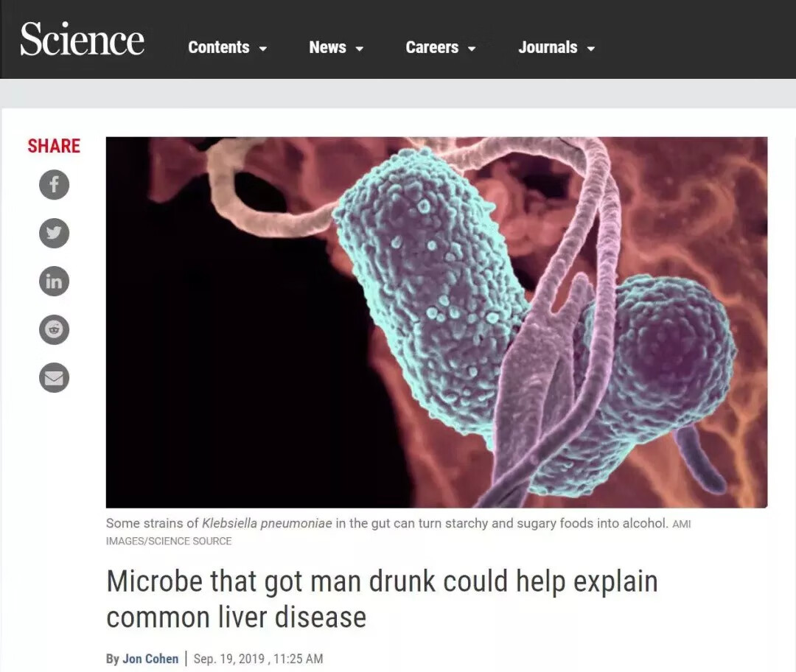The width and height of the screenshot is (796, 672).
Task: Expand the Journals dropdown arrow
Action: coord(591,49)
